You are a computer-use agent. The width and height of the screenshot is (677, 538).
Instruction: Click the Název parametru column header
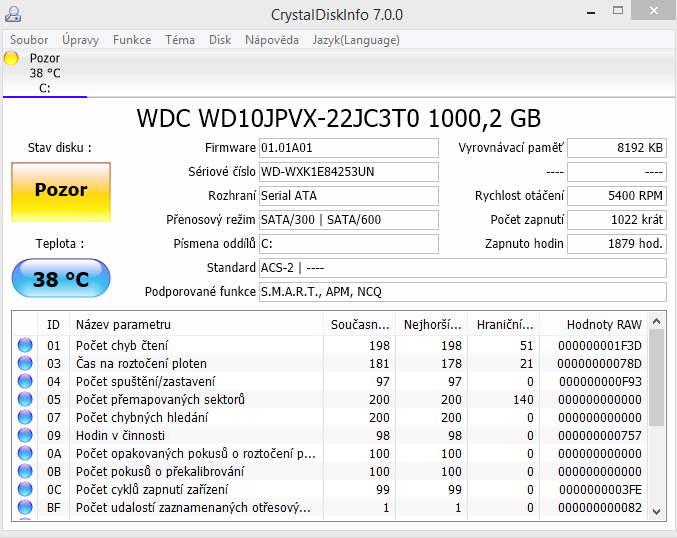[196, 325]
